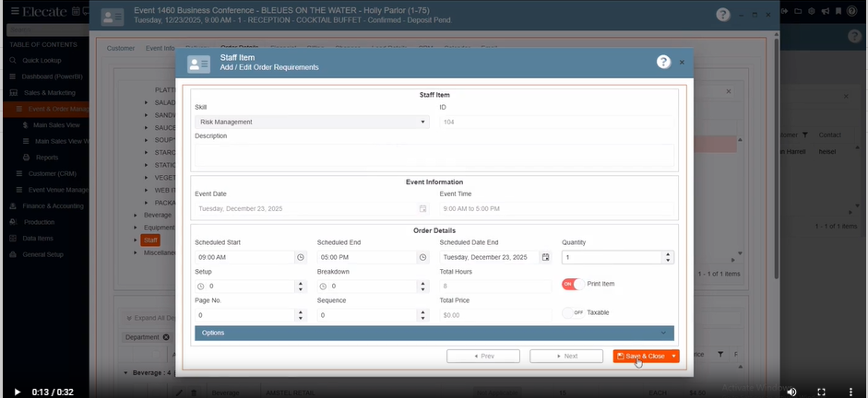The width and height of the screenshot is (868, 398).
Task: Open the Skill dropdown showing Risk Management
Action: click(312, 122)
